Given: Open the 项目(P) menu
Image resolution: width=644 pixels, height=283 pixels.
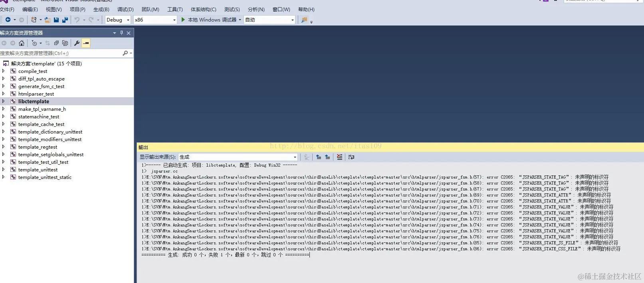Looking at the screenshot, I should [77, 9].
